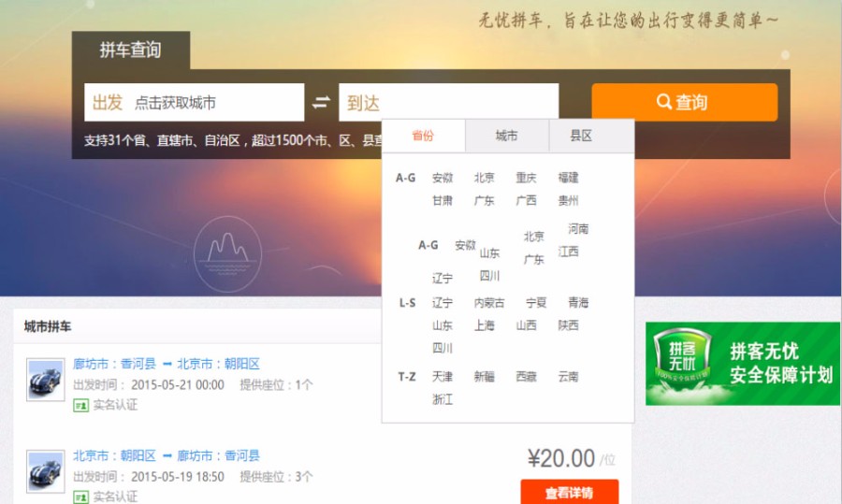The width and height of the screenshot is (842, 504).
Task: Choose 甘肃 from the province list
Action: (442, 201)
